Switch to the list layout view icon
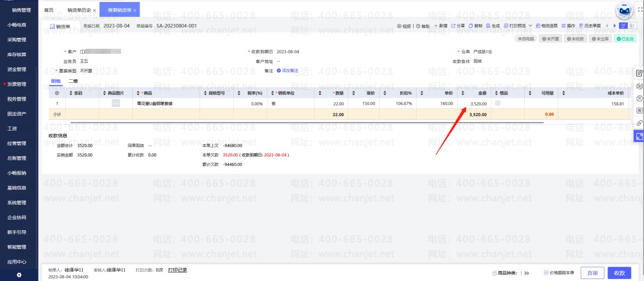The width and height of the screenshot is (644, 281). click(x=623, y=26)
